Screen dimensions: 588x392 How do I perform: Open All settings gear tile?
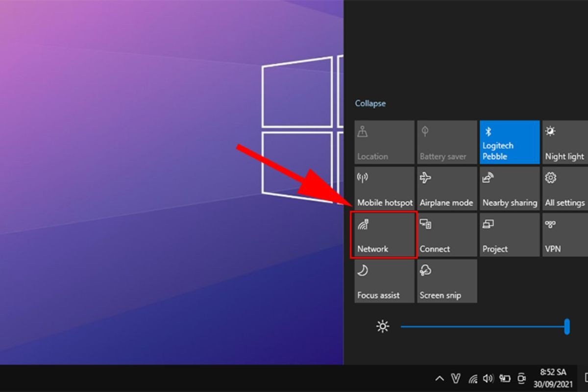pos(564,189)
